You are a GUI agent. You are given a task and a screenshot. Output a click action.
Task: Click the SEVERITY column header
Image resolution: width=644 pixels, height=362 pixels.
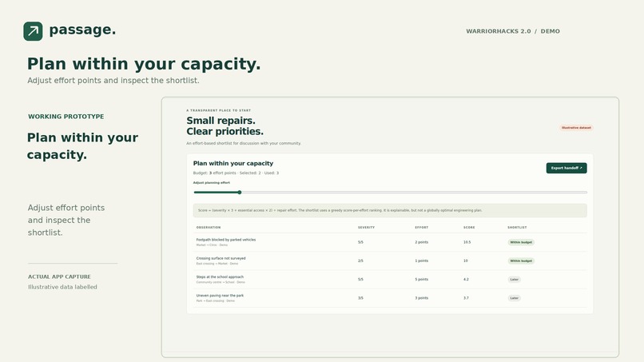tap(367, 227)
